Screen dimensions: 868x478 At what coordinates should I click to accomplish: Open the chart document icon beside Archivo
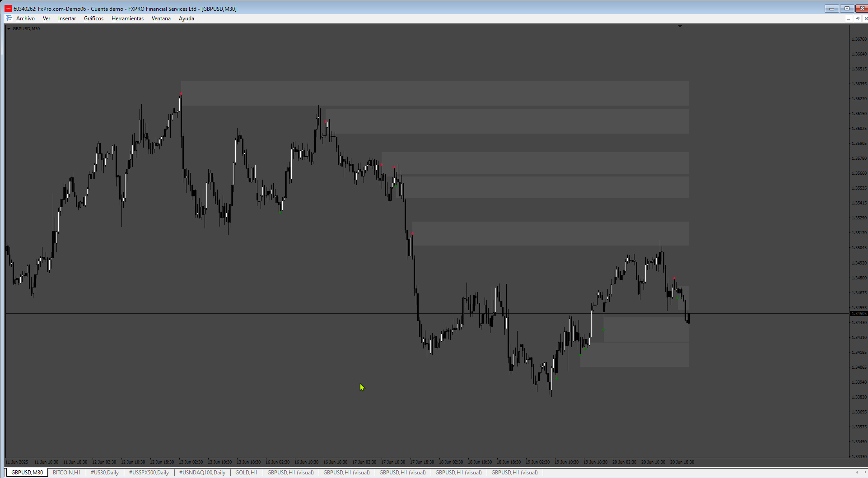pos(9,19)
